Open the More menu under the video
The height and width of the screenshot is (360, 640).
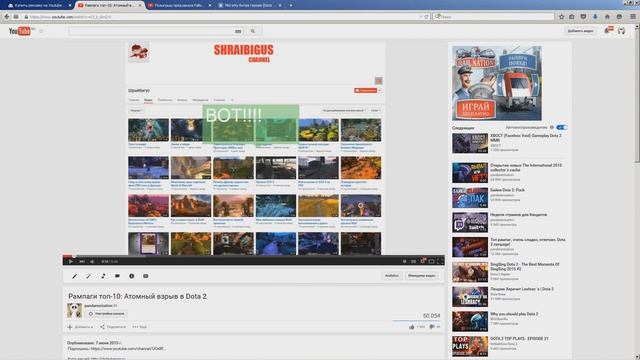tap(140, 327)
